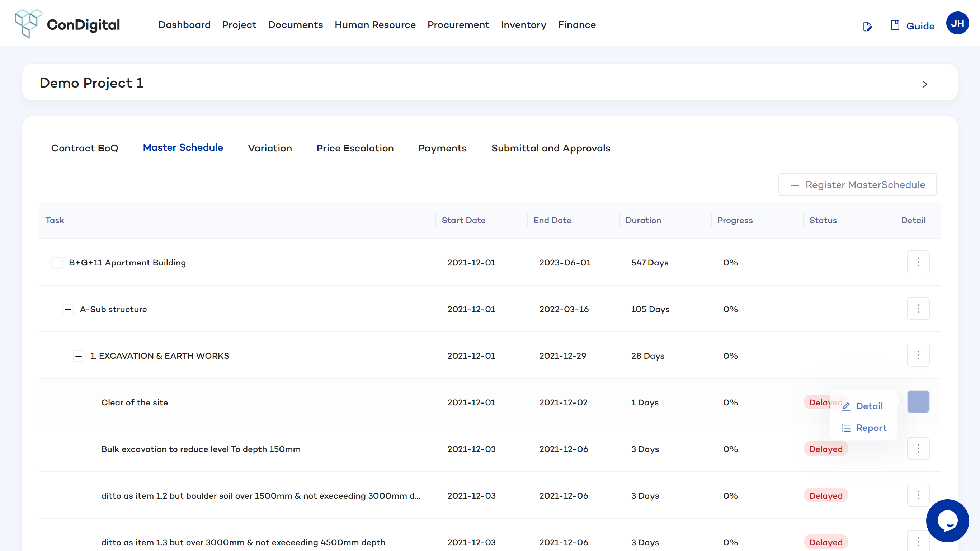The width and height of the screenshot is (980, 551).
Task: Collapse the B+G+11 Apartment Building tree node
Action: pos(57,263)
